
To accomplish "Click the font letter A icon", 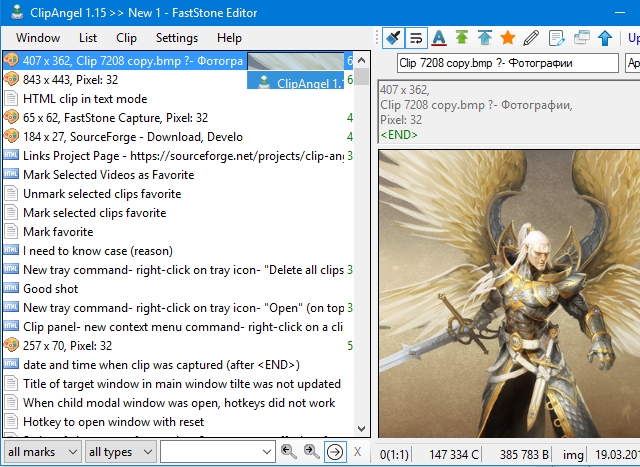I will coord(439,38).
